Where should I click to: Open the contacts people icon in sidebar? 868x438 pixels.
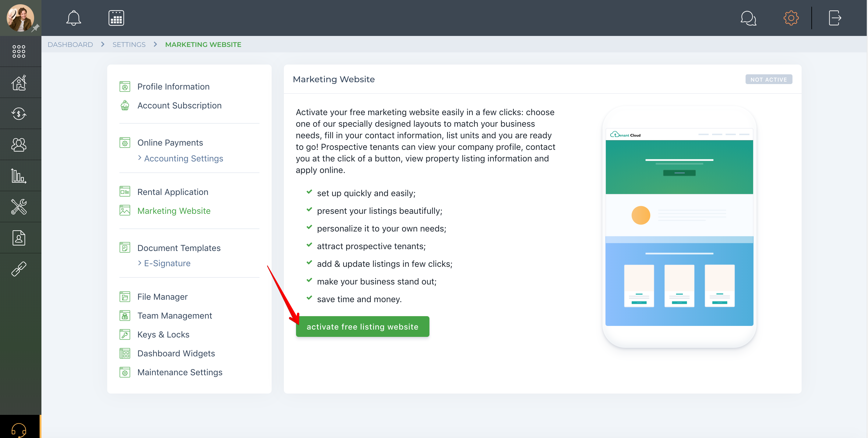pos(19,145)
